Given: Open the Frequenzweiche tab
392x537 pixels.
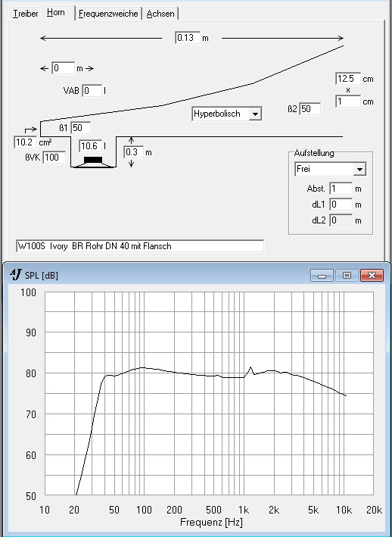Looking at the screenshot, I should tap(108, 14).
